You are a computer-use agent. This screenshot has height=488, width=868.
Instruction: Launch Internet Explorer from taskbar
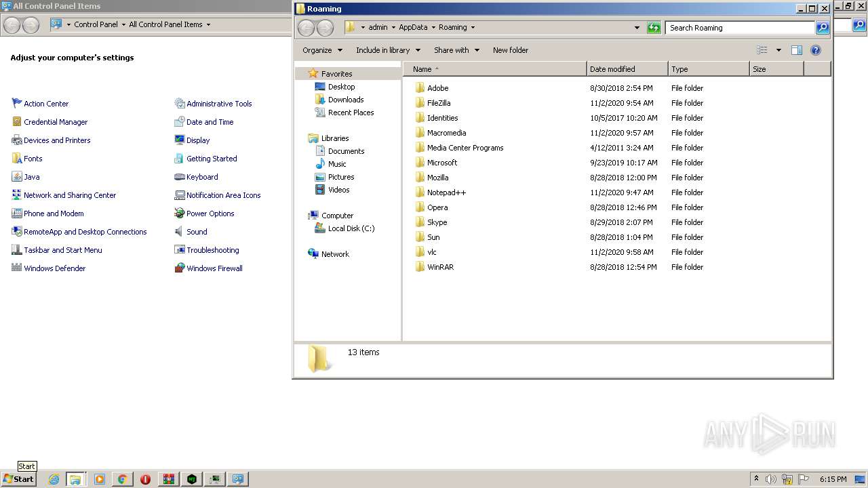point(54,479)
